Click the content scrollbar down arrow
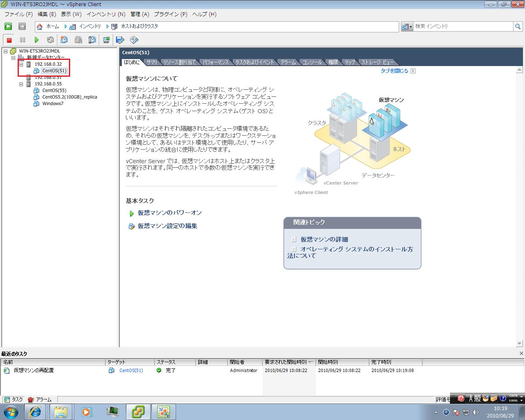Screen dimensions: 525x420 520,344
